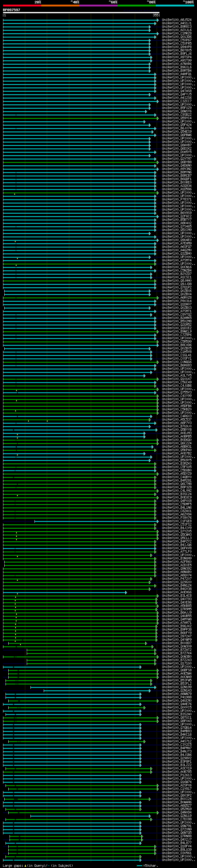Open hit UniRef100_A4S1J1
The height and width of the screenshot is (868, 197).
(177, 23)
